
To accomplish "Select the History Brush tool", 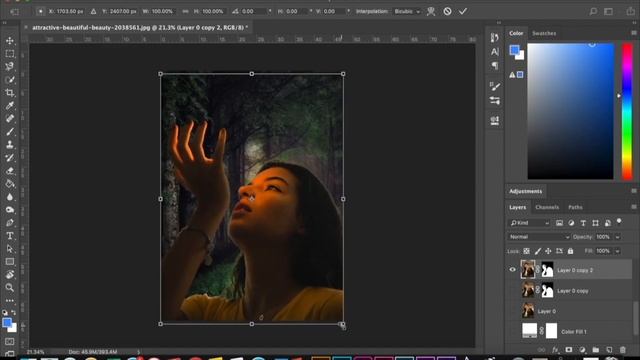I will click(10, 158).
